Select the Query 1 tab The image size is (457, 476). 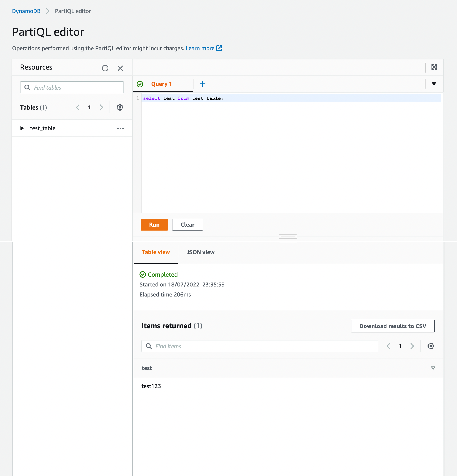click(x=161, y=84)
